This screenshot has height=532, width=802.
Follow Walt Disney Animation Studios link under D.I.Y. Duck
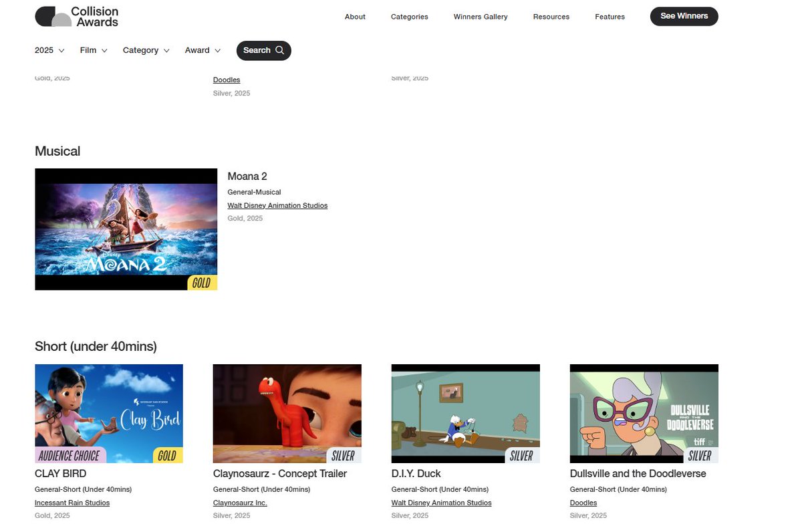point(441,503)
